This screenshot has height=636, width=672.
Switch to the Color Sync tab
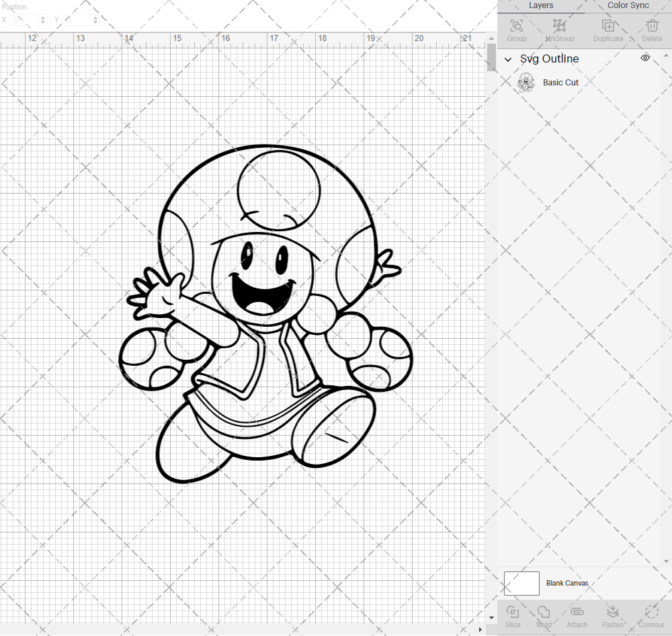tap(628, 5)
